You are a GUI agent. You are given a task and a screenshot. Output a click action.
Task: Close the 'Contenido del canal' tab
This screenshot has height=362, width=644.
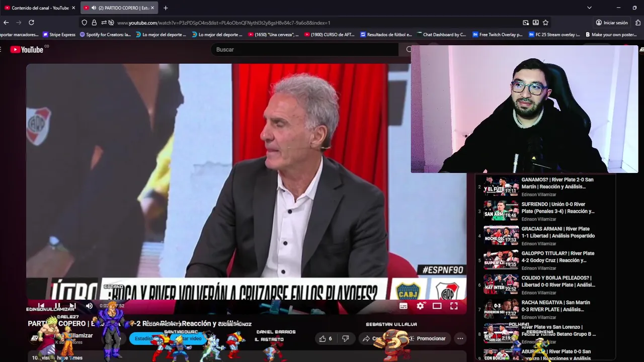pyautogui.click(x=73, y=8)
